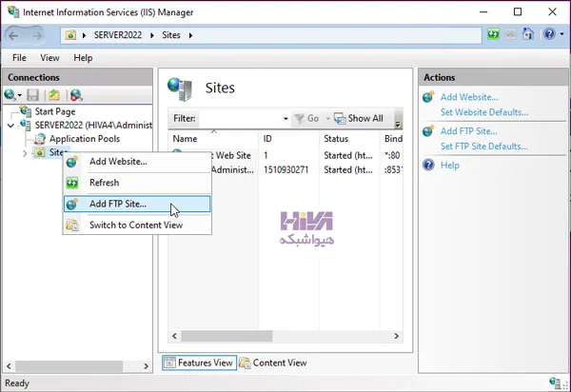
Task: Click Add Website... link in Actions pane
Action: click(469, 97)
